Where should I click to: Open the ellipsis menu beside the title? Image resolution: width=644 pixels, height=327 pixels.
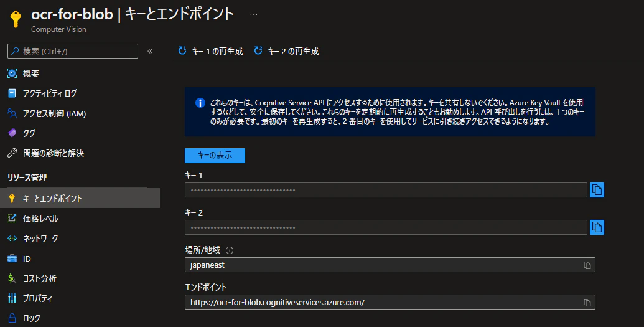(254, 14)
